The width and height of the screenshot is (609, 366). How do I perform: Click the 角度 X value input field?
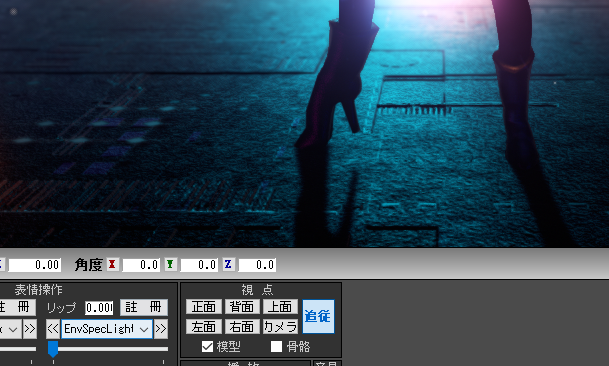[x=141, y=265]
